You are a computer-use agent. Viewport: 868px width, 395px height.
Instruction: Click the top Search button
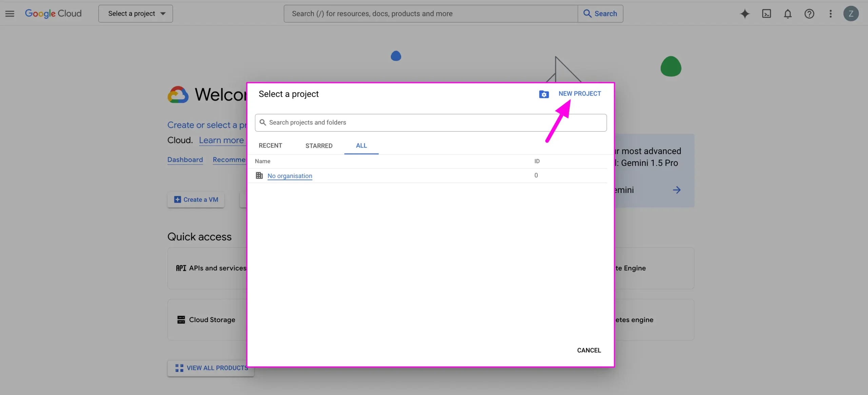click(x=600, y=14)
